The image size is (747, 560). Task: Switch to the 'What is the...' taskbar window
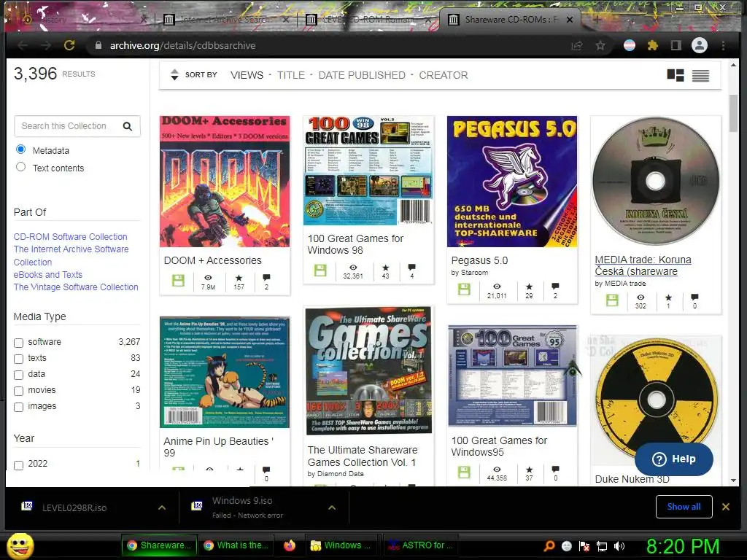tap(237, 545)
